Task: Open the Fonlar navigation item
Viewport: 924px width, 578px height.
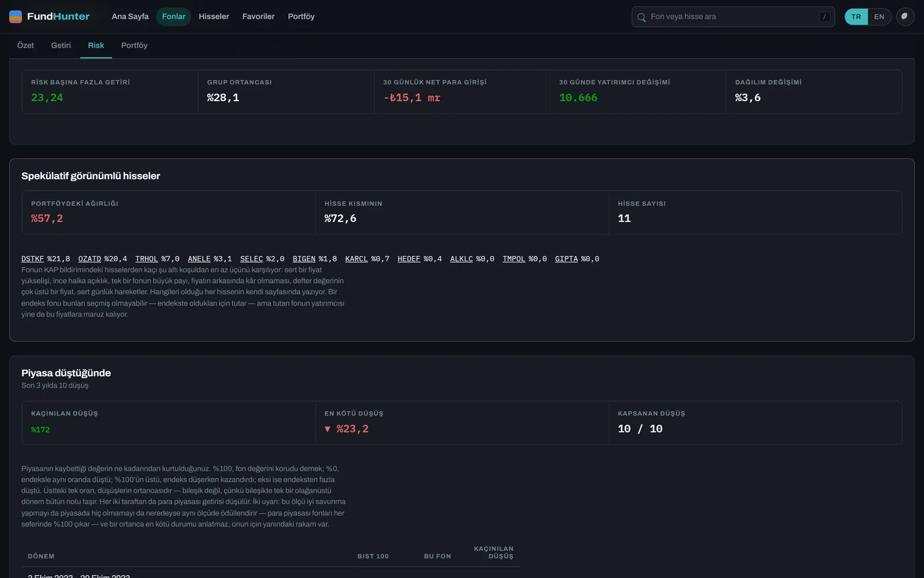Action: [x=173, y=16]
